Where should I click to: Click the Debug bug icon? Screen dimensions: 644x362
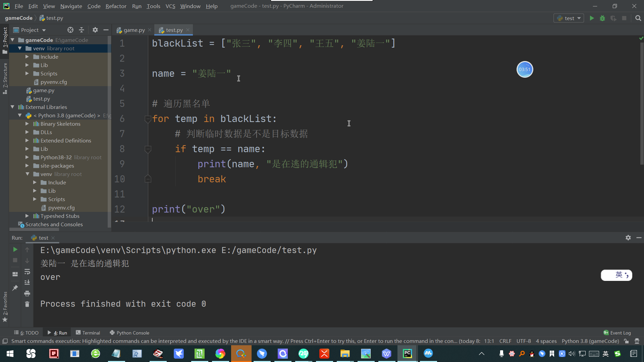602,18
